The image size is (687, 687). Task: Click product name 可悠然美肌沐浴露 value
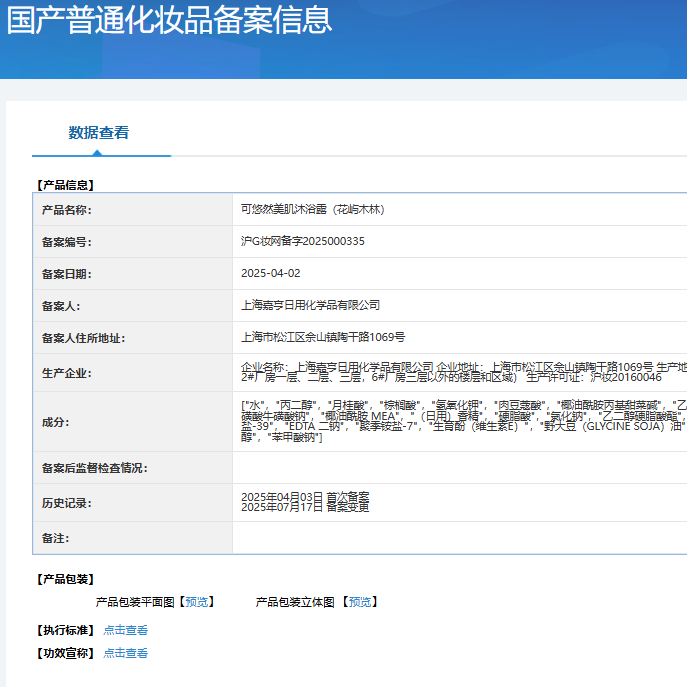[313, 210]
